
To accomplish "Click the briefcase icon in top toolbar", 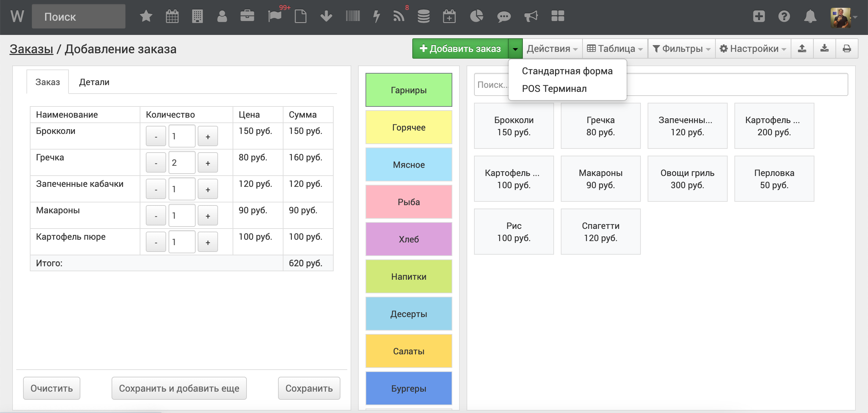I will (247, 16).
